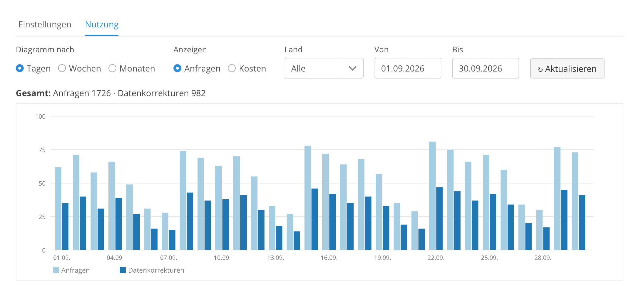Click the Datenkorrekturen bar at 22.09.
Viewport: 644px width, 286px height.
pos(440,219)
